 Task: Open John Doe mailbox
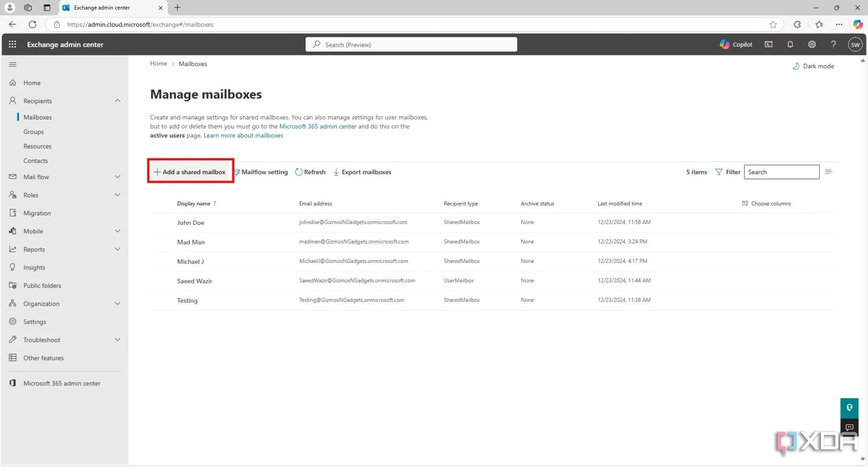click(191, 223)
